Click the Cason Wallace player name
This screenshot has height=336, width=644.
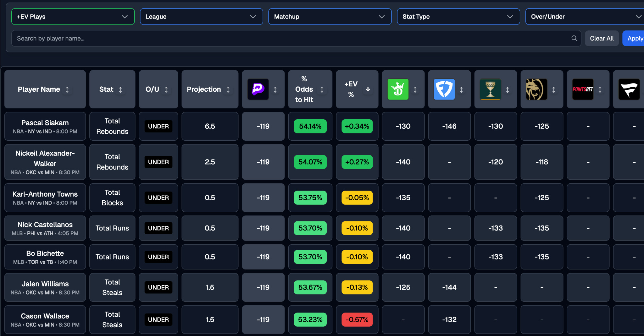coord(45,316)
